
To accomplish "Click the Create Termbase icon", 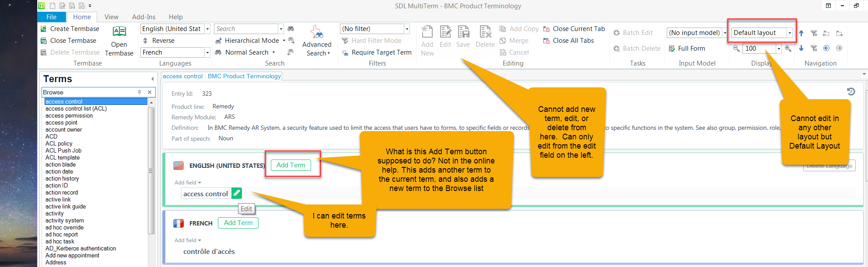I will pos(44,29).
